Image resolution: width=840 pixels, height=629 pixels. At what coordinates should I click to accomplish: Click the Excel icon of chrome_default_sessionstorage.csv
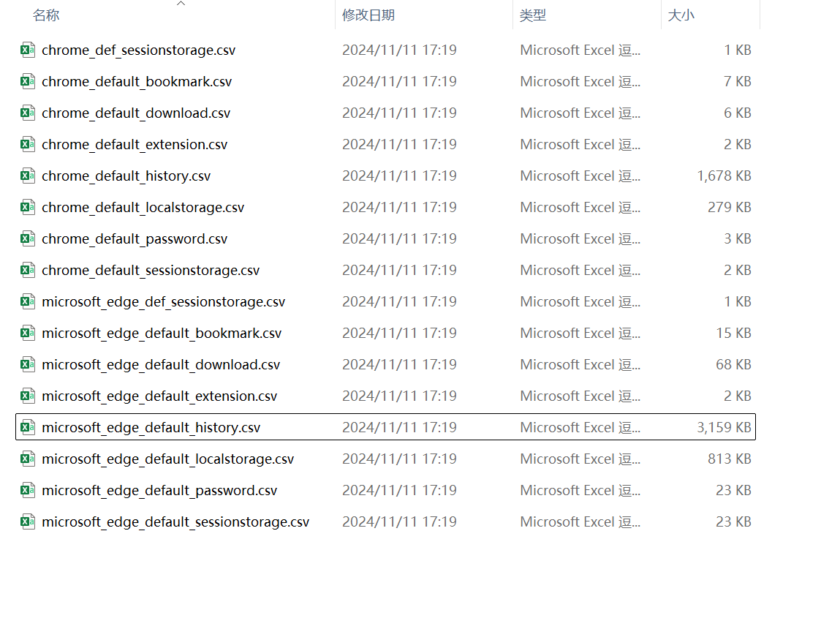coord(28,270)
